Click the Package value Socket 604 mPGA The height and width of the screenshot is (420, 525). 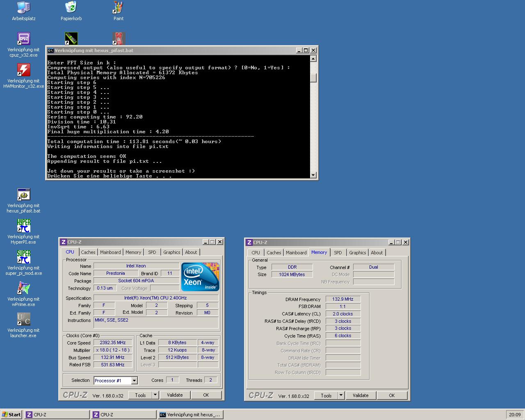pos(136,281)
